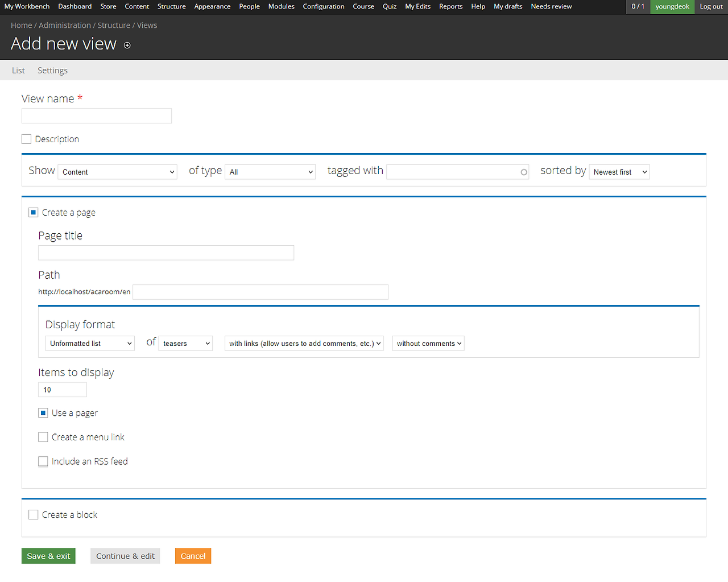Click the Continue & edit button
Screen dimensions: 728x582
pyautogui.click(x=125, y=556)
